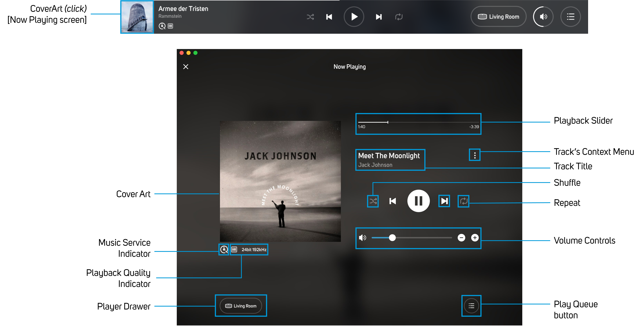
Task: Click the Rammstein artist name
Action: click(x=170, y=16)
